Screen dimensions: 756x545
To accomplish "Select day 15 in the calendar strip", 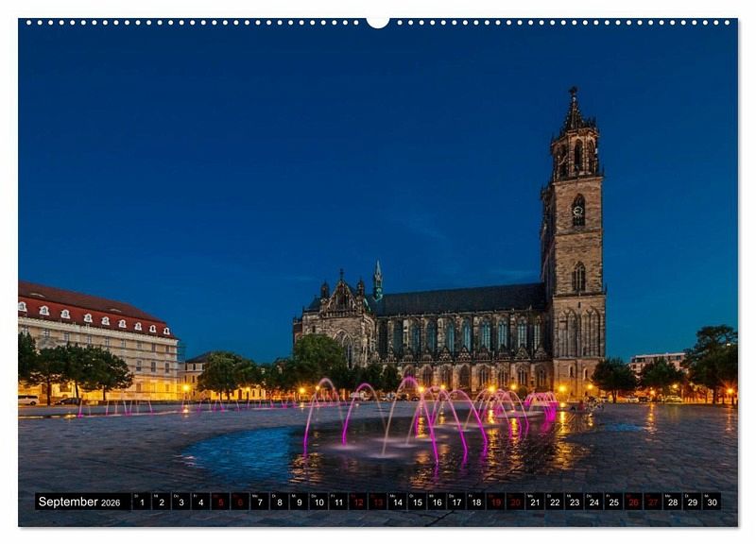I will pyautogui.click(x=417, y=502).
